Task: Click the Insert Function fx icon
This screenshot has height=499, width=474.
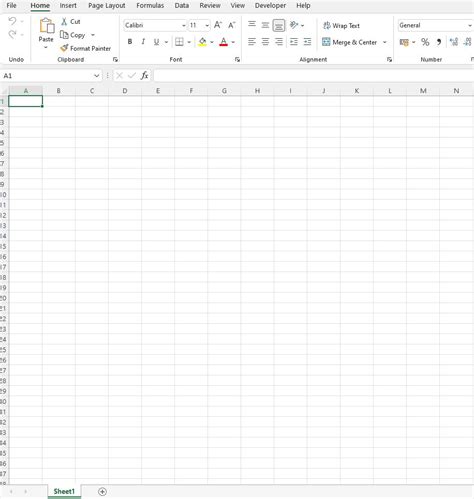Action: point(144,76)
